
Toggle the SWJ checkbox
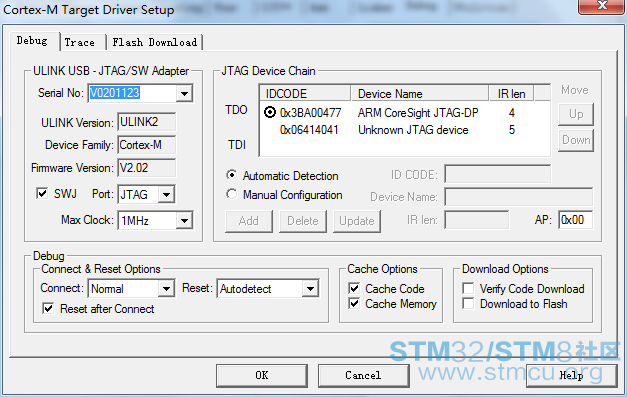(x=42, y=194)
